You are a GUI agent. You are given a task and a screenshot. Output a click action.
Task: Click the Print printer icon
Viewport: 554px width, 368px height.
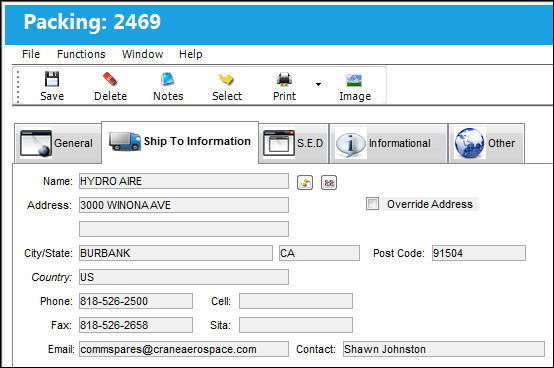pos(284,79)
